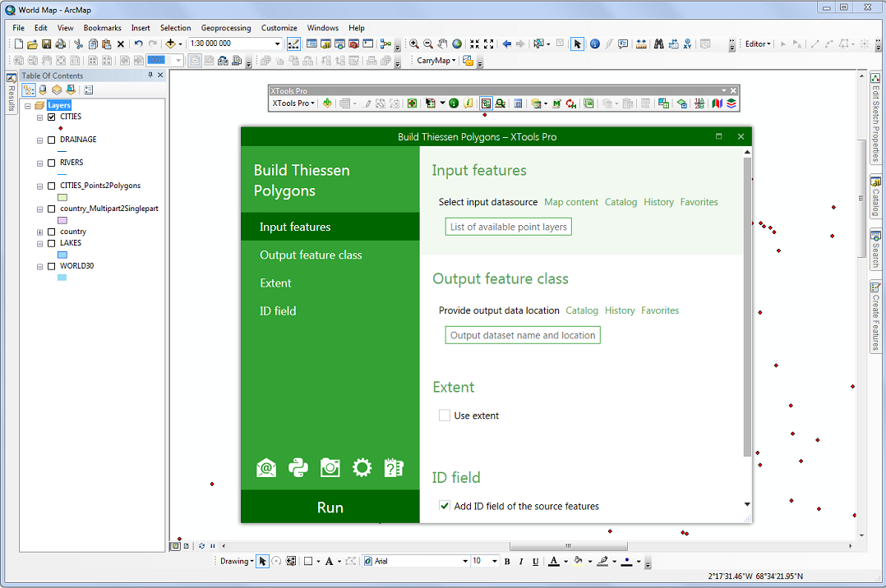Open the Editor Toolbar icon next to scale
The image size is (886, 588).
[x=294, y=44]
